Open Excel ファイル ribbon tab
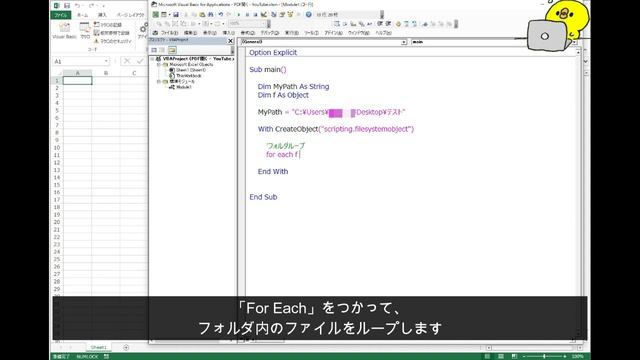Screen dimensions: 640x360 click(61, 15)
